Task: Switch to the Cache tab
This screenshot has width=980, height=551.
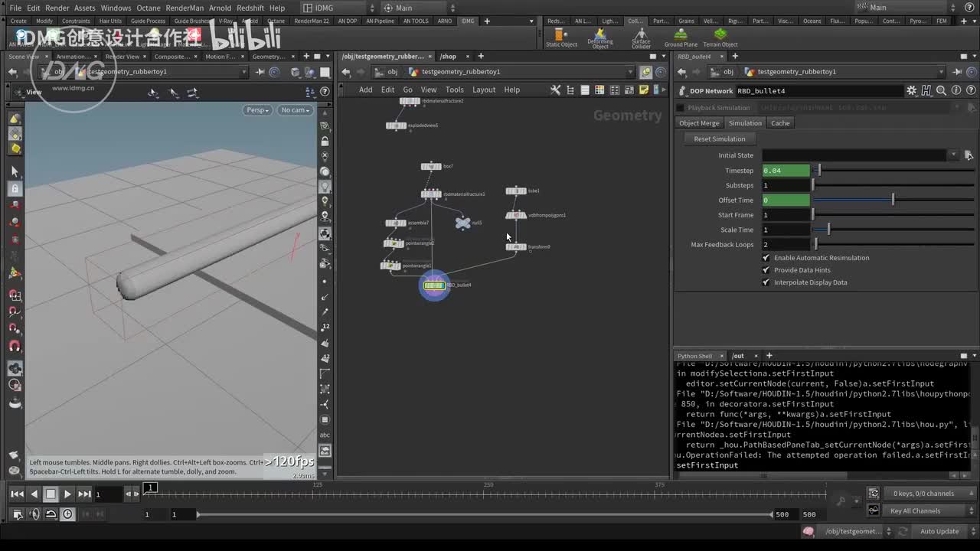Action: tap(780, 123)
